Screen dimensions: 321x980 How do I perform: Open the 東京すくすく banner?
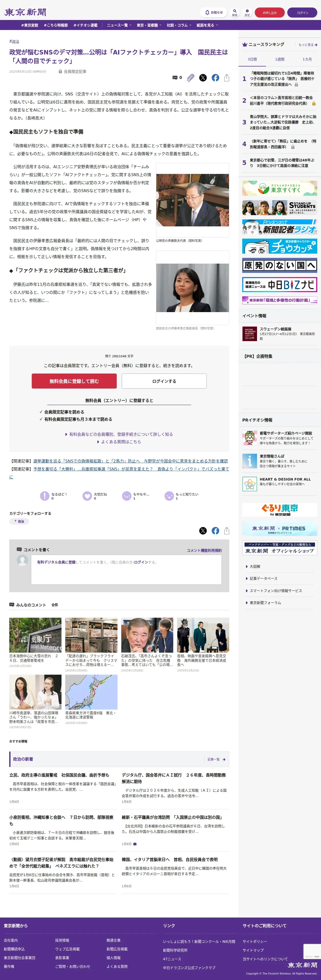(x=279, y=188)
